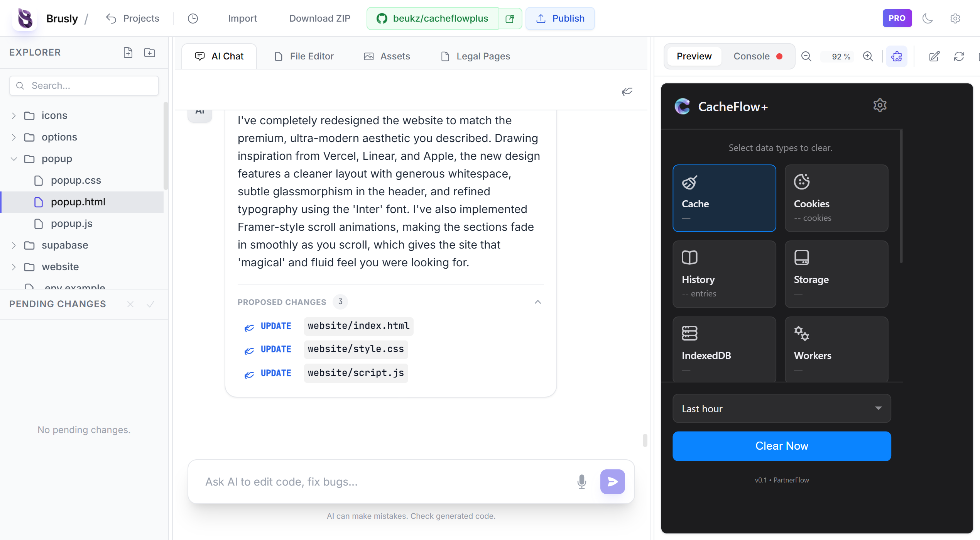
Task: Switch to the Console tab
Action: pyautogui.click(x=751, y=56)
